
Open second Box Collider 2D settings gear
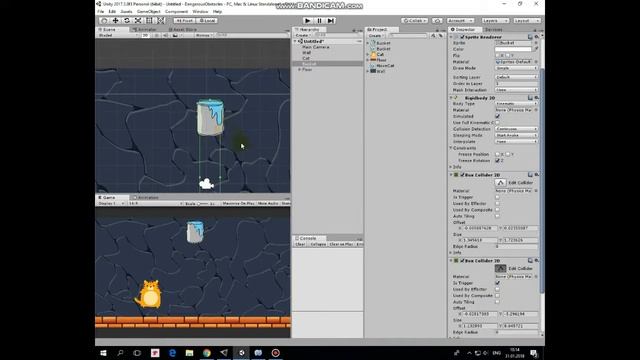click(537, 260)
